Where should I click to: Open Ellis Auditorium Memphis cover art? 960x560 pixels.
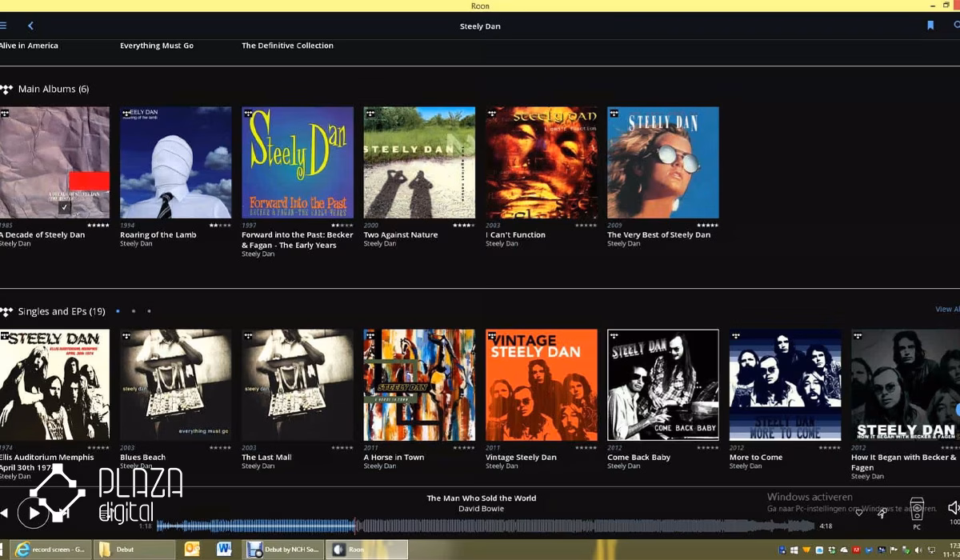tap(54, 385)
